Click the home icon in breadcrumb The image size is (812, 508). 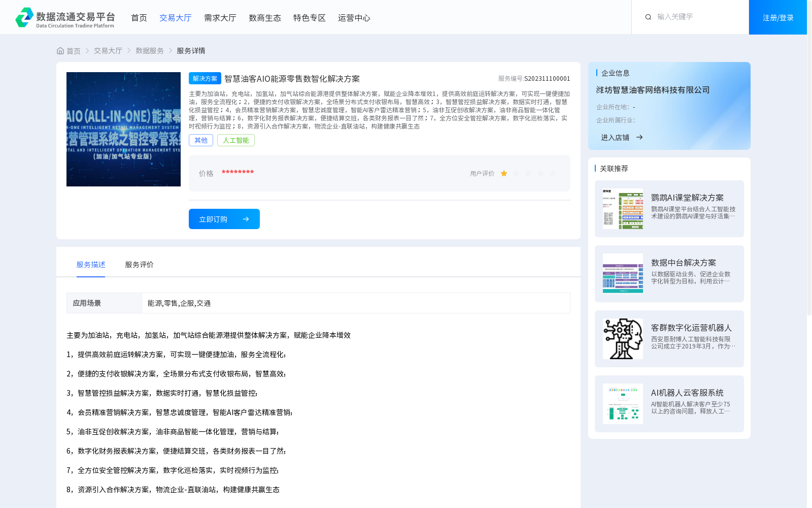(x=60, y=51)
